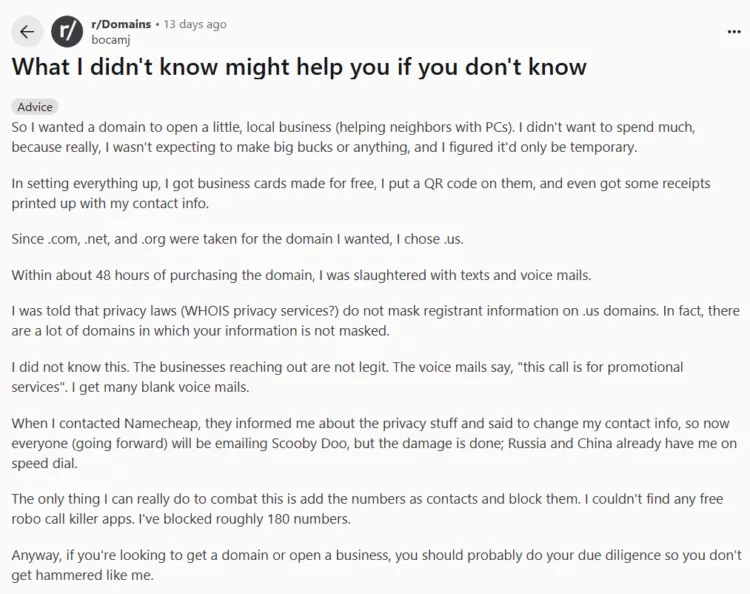This screenshot has height=594, width=750.
Task: Click the quoted 'this call is for promotional' text
Action: point(600,367)
